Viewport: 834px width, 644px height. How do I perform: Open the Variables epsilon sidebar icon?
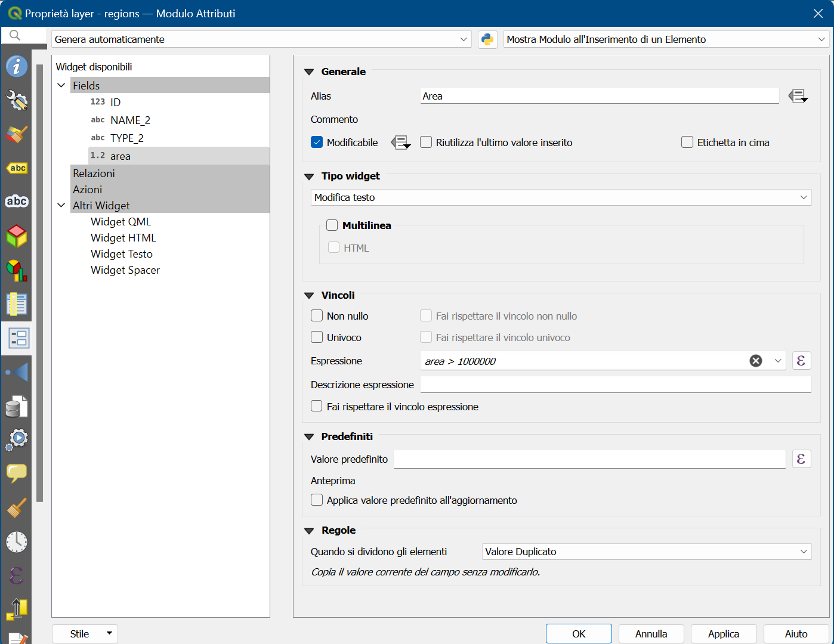pos(17,576)
